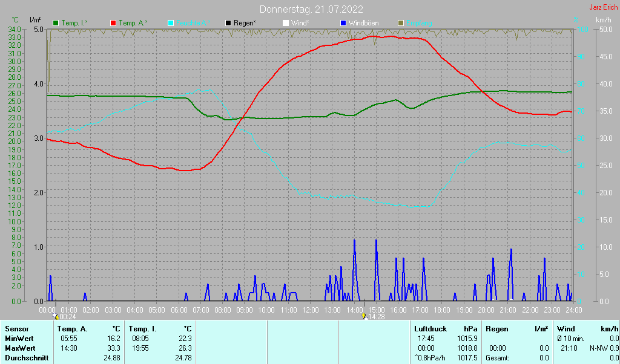Select the 'Wind*' legend label
The image size is (620, 364).
[300, 24]
